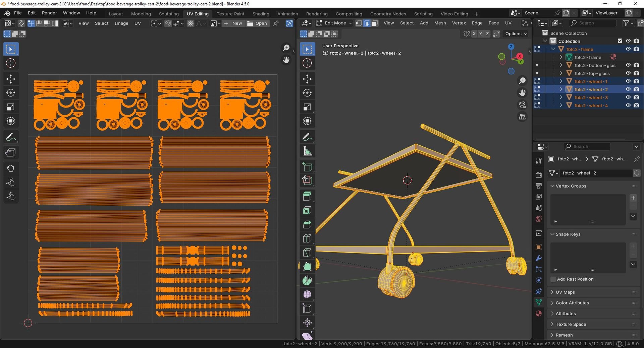Switch to orthographic/perspective grid view icon
Image resolution: width=644 pixels, height=348 pixels.
click(522, 117)
